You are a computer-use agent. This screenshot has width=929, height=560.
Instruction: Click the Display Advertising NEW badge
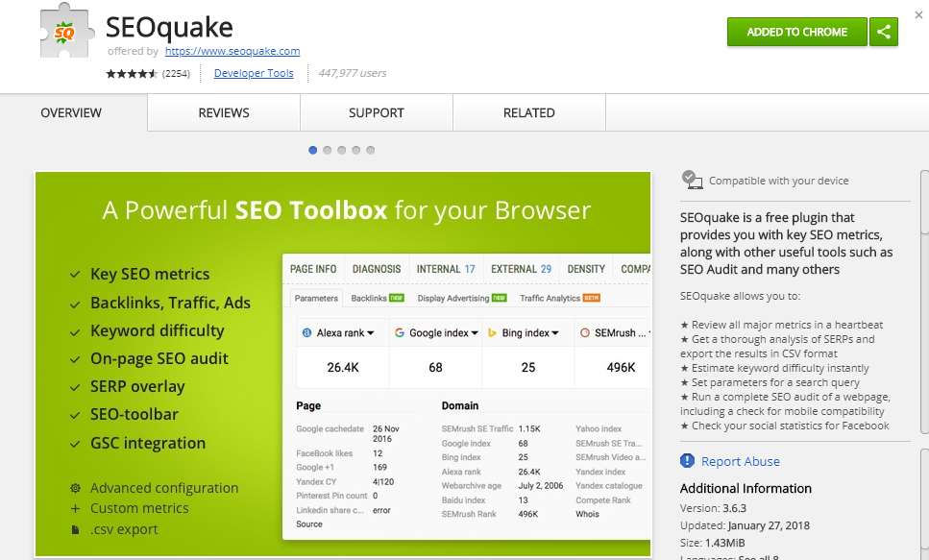500,298
